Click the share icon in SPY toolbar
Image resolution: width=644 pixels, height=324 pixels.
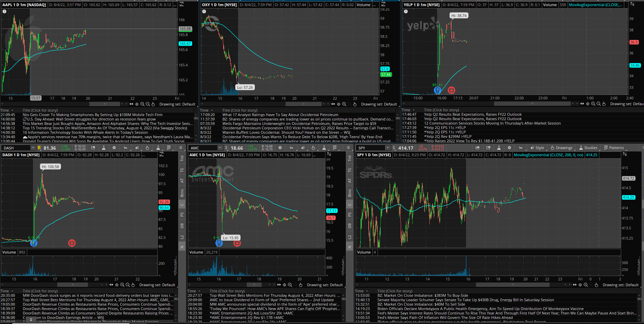477,148
